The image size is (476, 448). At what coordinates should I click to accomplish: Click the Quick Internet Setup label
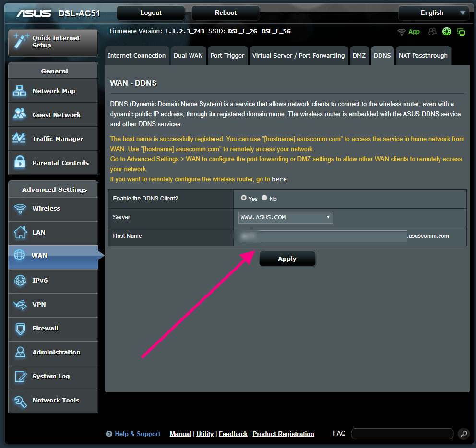coord(56,42)
